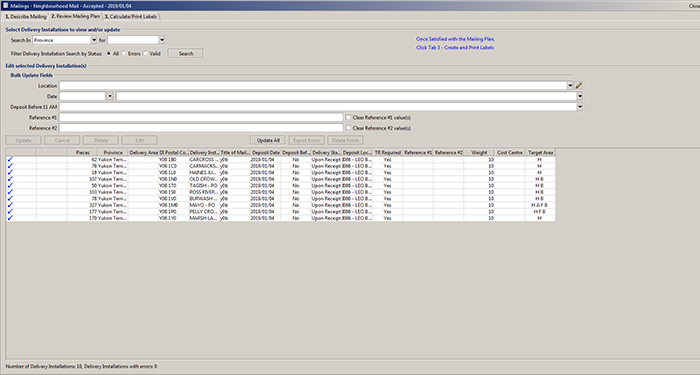Screen dimensions: 700x375
Task: Click the checkmark icon in ROSS RIVER row
Action: pyautogui.click(x=10, y=192)
